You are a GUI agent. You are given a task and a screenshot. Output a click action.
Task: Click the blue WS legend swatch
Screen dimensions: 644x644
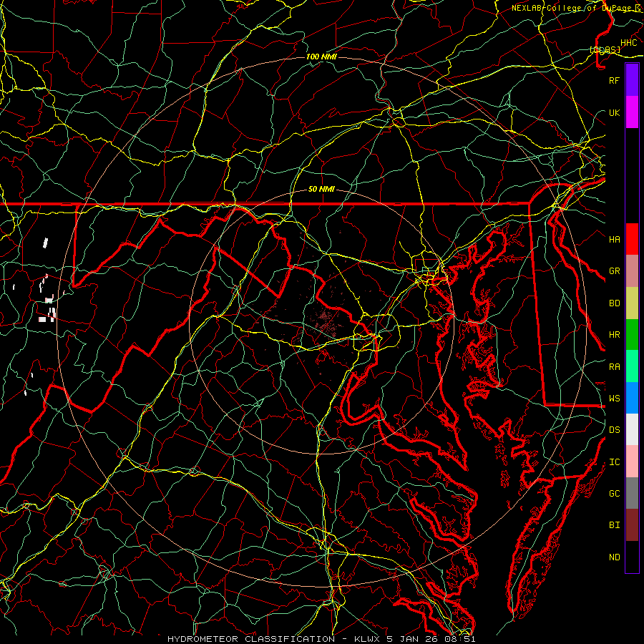632,398
